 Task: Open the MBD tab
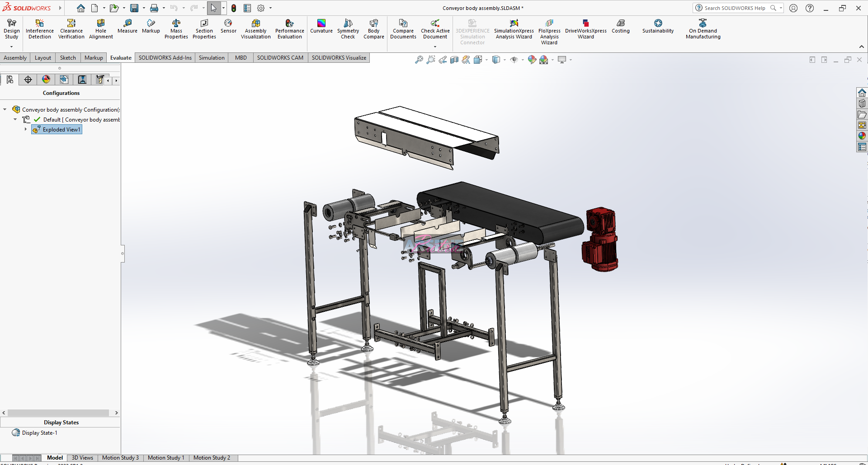(x=241, y=58)
